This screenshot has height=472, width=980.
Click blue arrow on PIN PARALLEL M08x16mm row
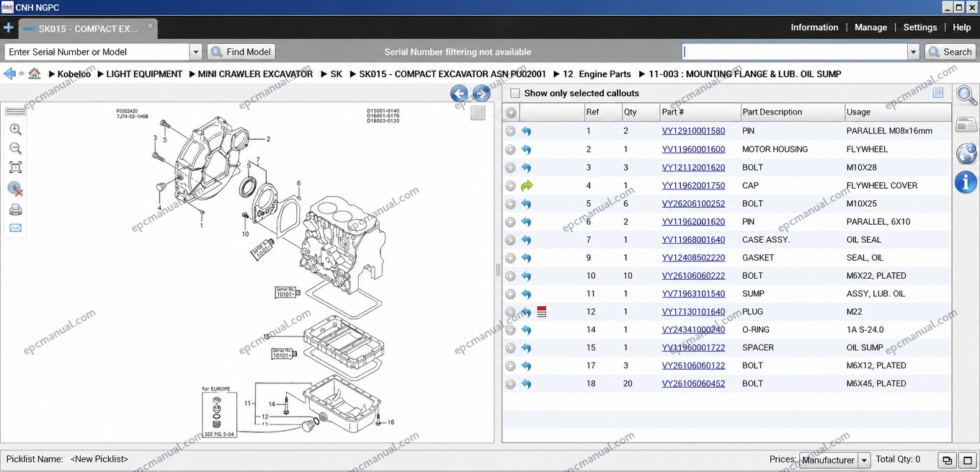[527, 131]
